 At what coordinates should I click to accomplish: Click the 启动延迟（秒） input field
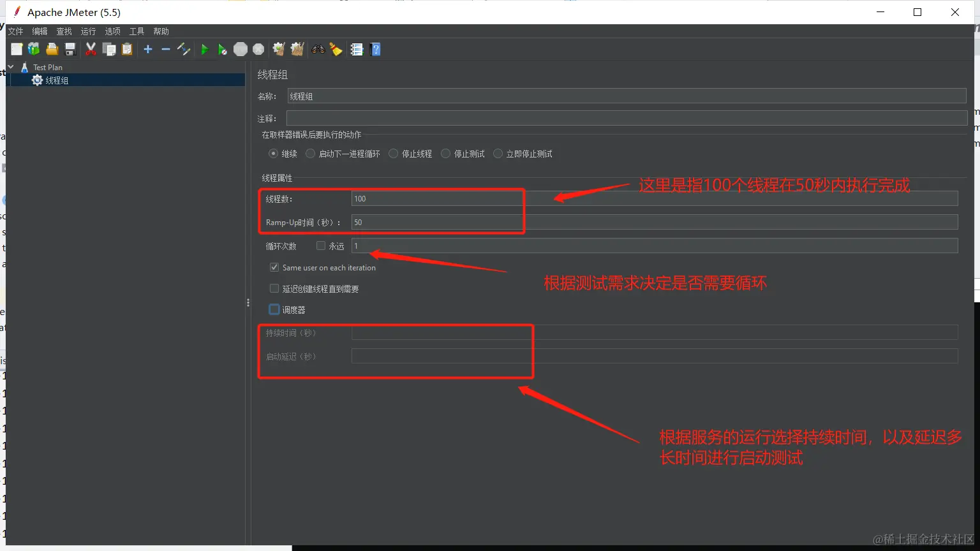[x=655, y=356]
